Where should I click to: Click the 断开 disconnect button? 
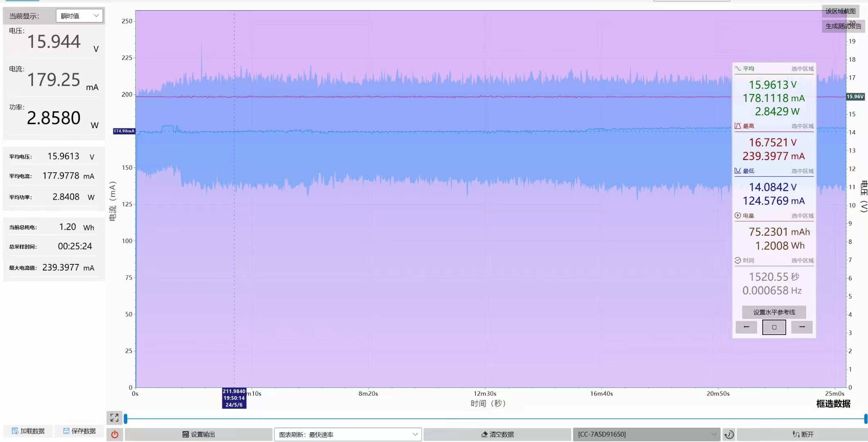click(x=802, y=434)
